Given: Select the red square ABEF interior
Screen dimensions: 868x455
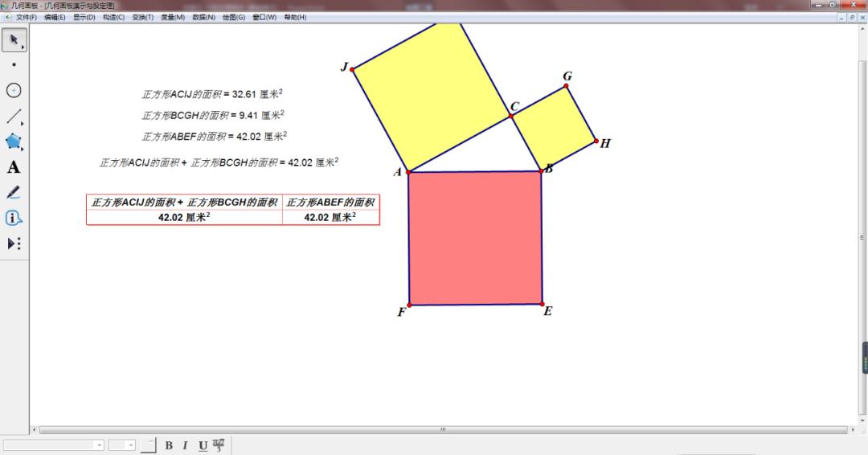Looking at the screenshot, I should click(x=476, y=238).
